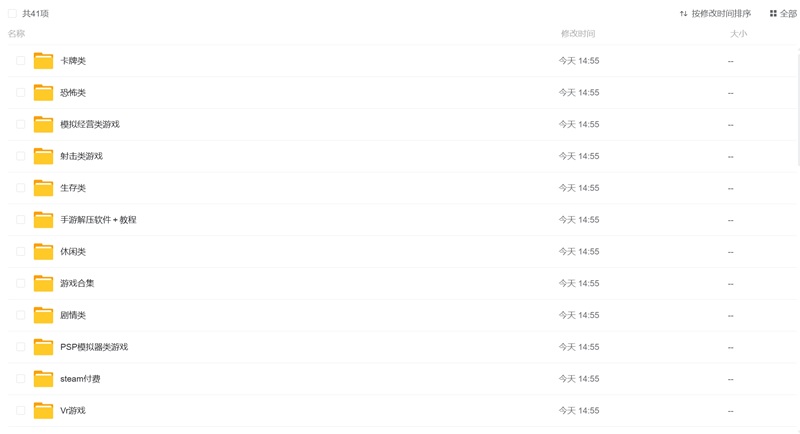Click the 游戏合集 folder icon
Viewport: 800px width, 434px height.
click(43, 283)
